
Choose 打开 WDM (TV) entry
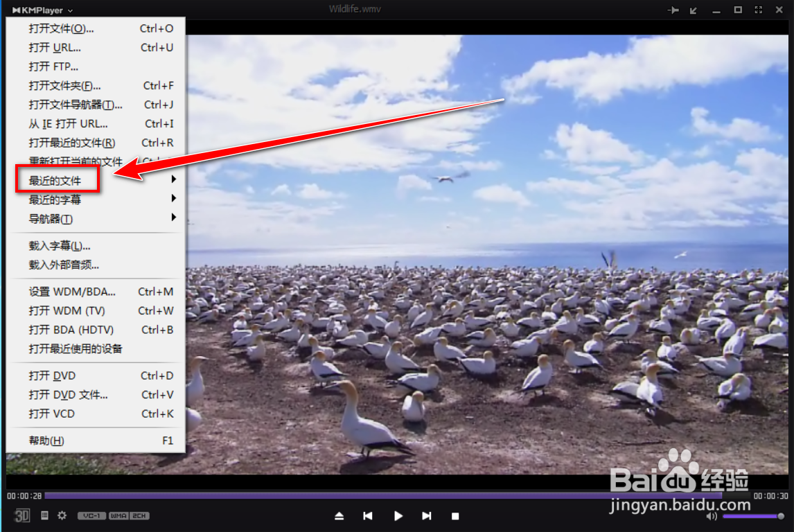pyautogui.click(x=96, y=311)
